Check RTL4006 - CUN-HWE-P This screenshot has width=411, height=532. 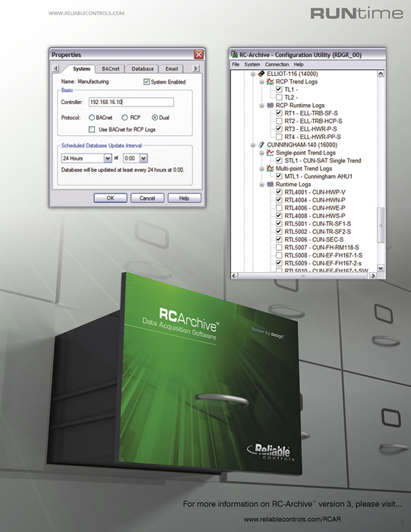[x=279, y=207]
